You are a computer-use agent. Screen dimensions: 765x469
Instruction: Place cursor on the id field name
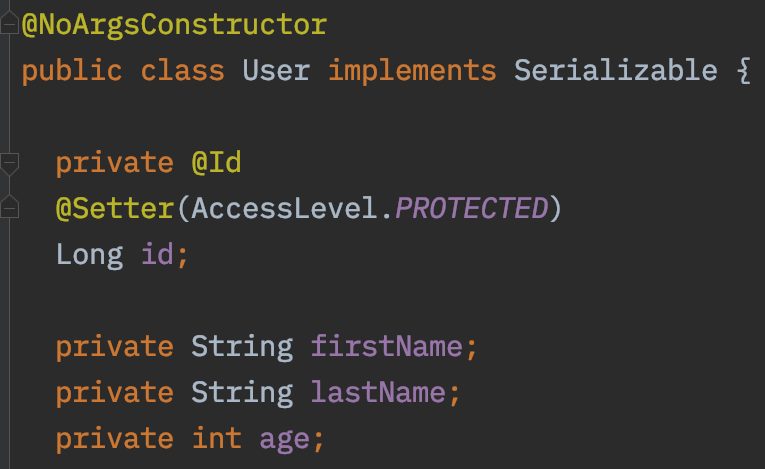[x=157, y=255]
